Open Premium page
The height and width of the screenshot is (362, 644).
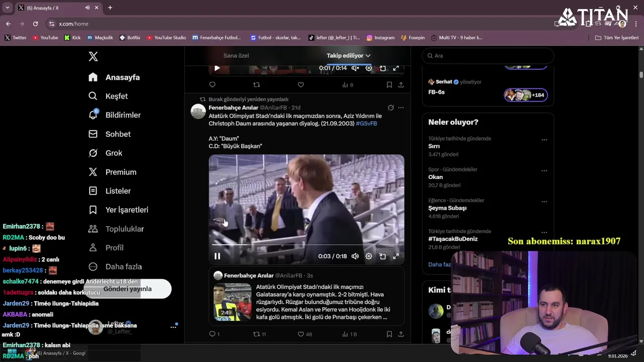[112, 172]
